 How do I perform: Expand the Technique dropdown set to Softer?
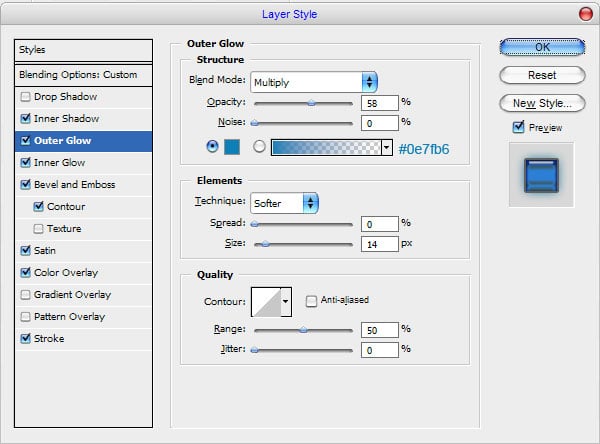(x=284, y=203)
